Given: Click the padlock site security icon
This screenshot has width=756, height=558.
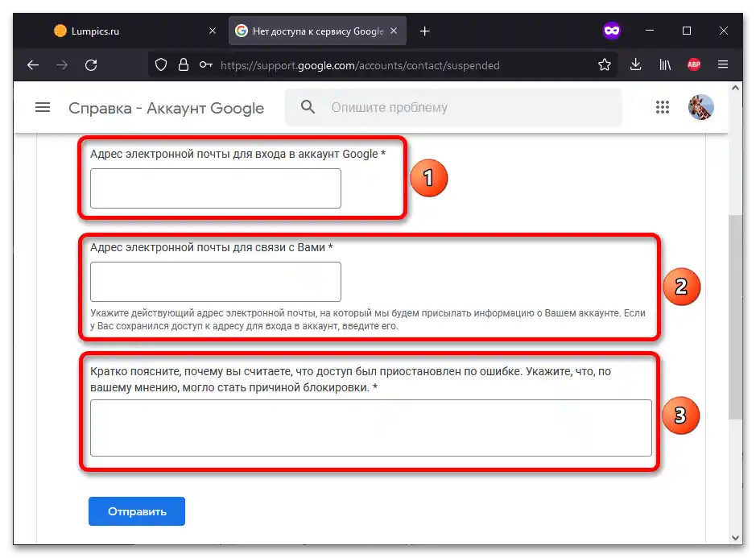Looking at the screenshot, I should tap(184, 64).
